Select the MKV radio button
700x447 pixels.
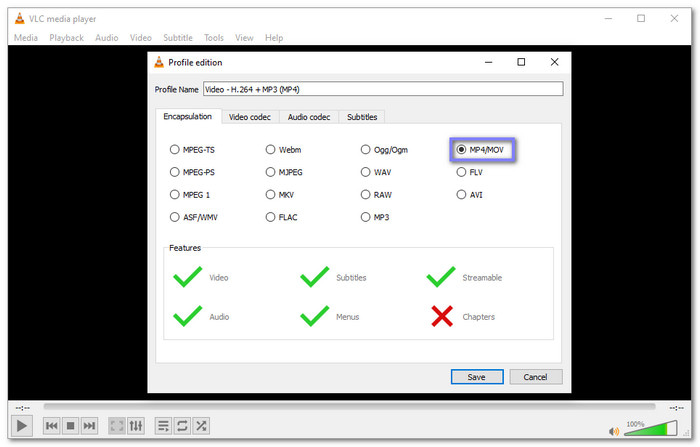[270, 195]
